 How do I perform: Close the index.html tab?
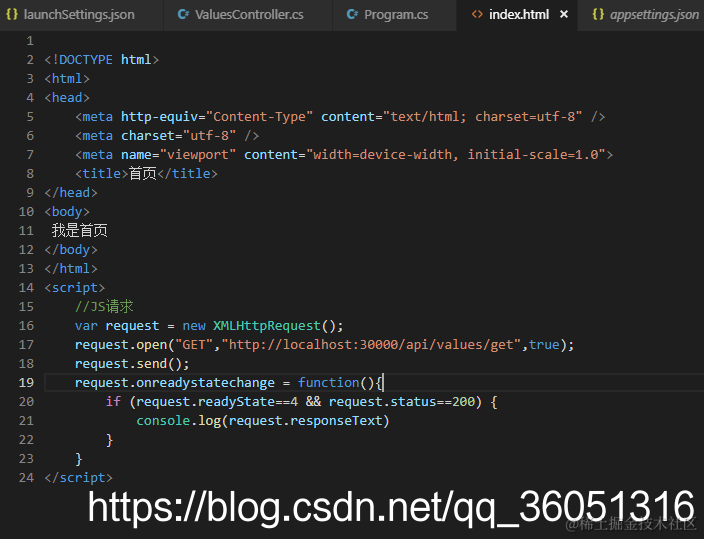tap(564, 14)
